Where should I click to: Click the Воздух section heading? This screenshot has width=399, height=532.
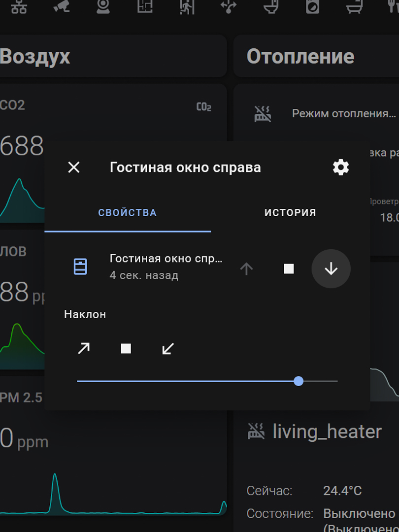[35, 56]
